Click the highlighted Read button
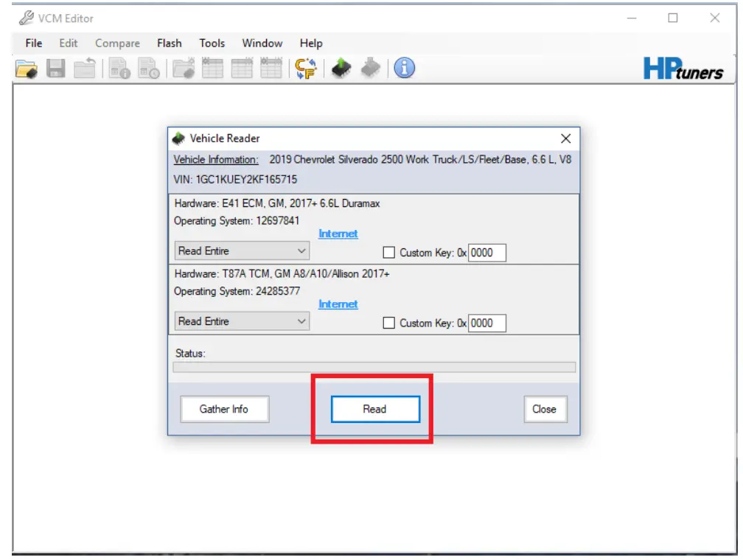This screenshot has height=560, width=743. click(374, 409)
